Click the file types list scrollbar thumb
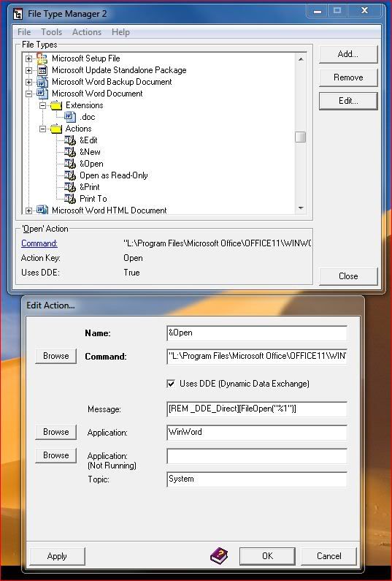 (301, 137)
